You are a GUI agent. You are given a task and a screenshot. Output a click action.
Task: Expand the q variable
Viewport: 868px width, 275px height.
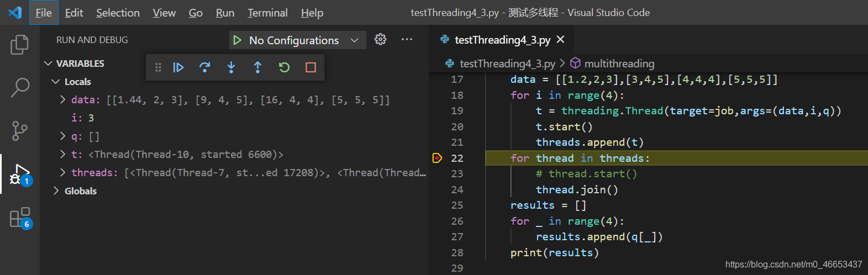63,136
